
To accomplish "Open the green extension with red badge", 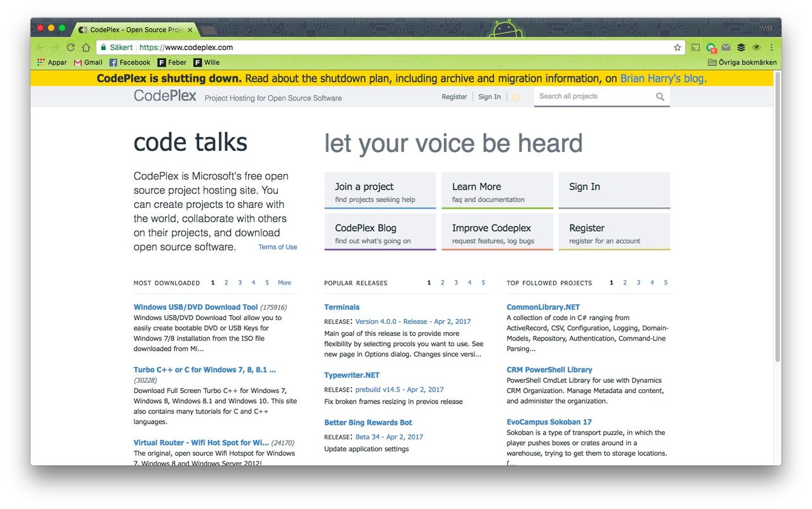I will coord(710,48).
